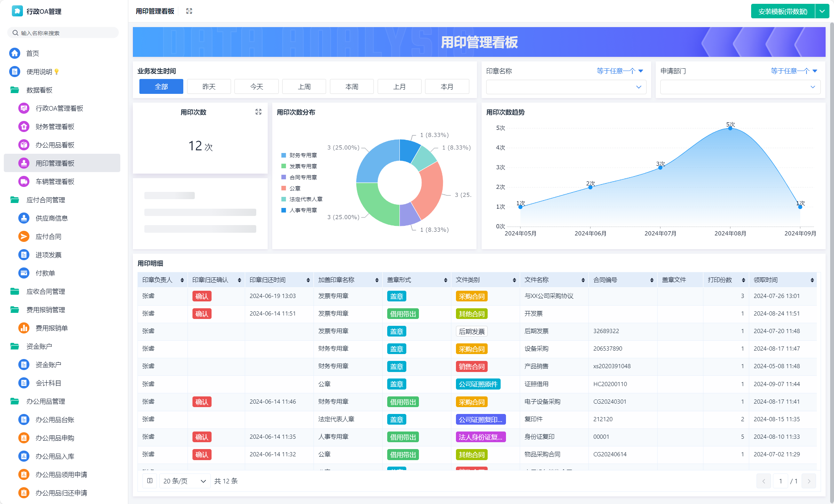Open 车辆管理看板 sidebar item
834x504 pixels.
click(55, 182)
